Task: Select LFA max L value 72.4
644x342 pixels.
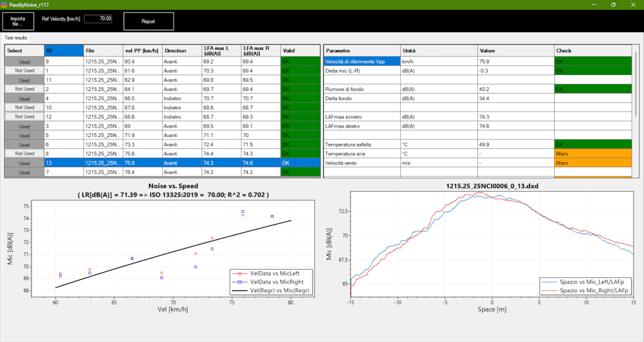Action: pos(221,145)
